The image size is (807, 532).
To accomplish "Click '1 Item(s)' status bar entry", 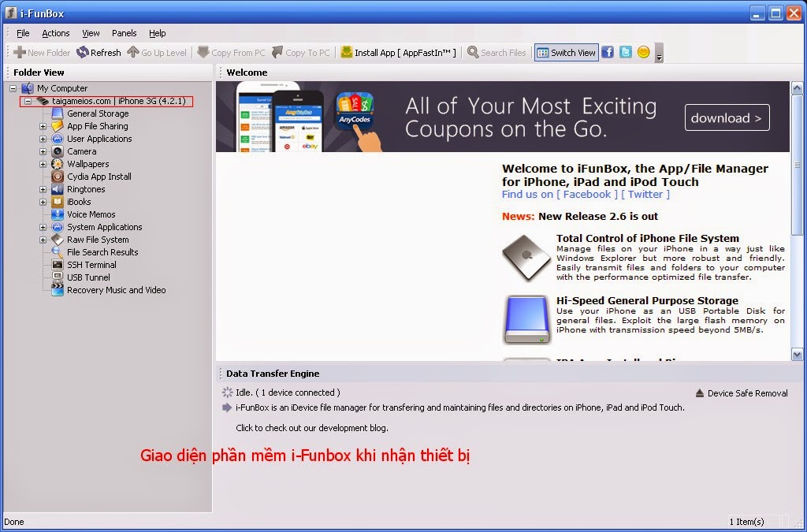I will (746, 522).
